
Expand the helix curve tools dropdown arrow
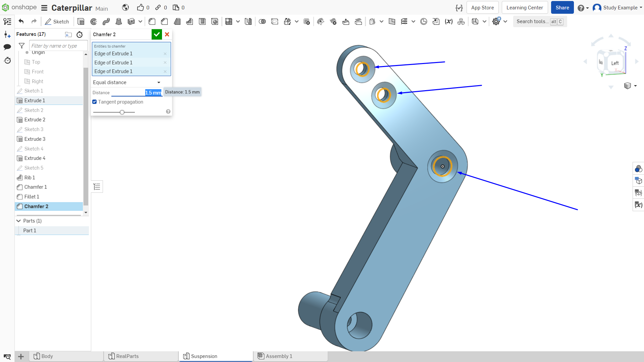point(413,21)
